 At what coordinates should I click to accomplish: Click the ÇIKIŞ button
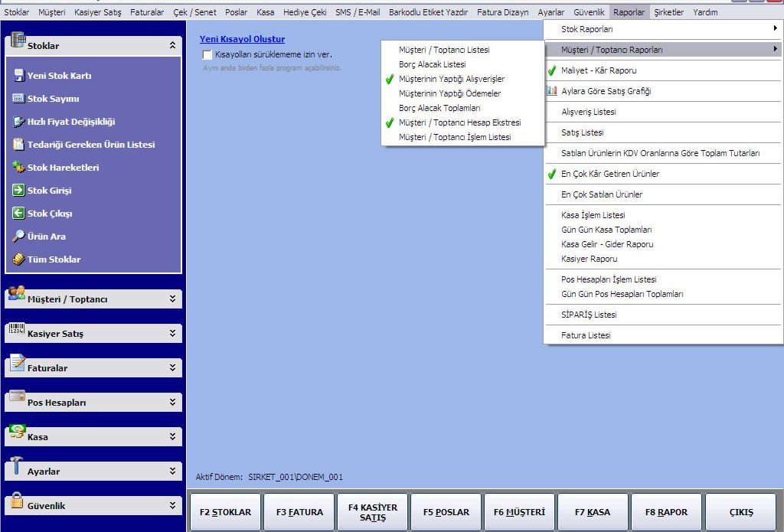[741, 512]
